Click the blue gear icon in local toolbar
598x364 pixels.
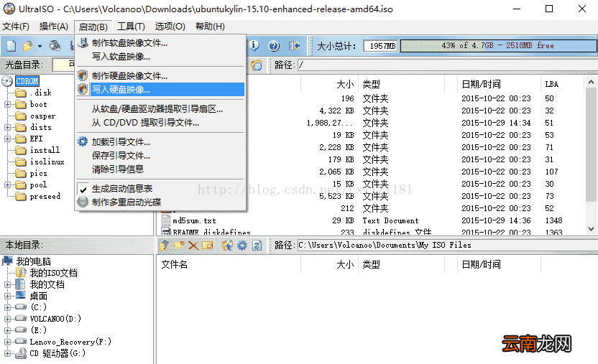[x=242, y=246]
